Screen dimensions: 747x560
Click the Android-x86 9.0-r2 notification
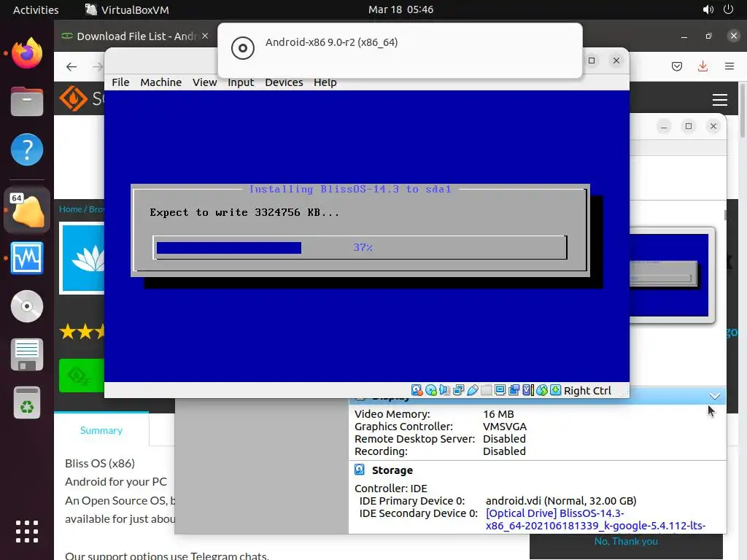[x=400, y=50]
